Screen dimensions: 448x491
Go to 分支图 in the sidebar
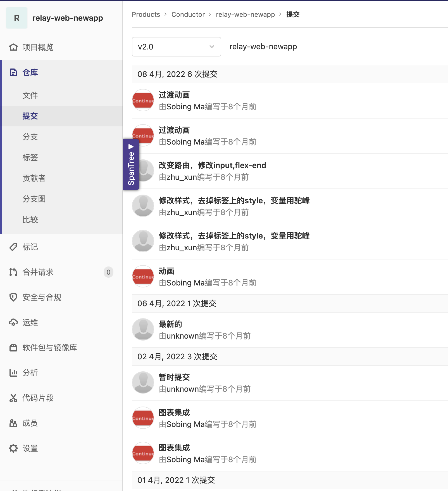click(x=34, y=199)
